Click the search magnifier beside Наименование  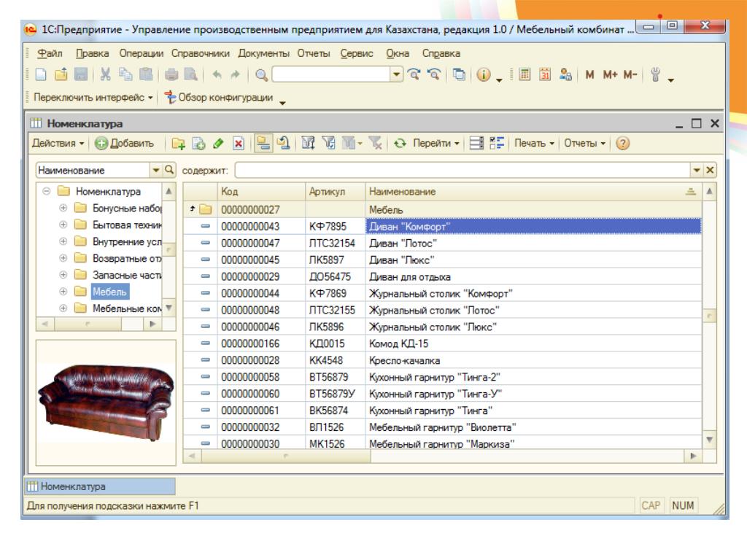point(169,170)
